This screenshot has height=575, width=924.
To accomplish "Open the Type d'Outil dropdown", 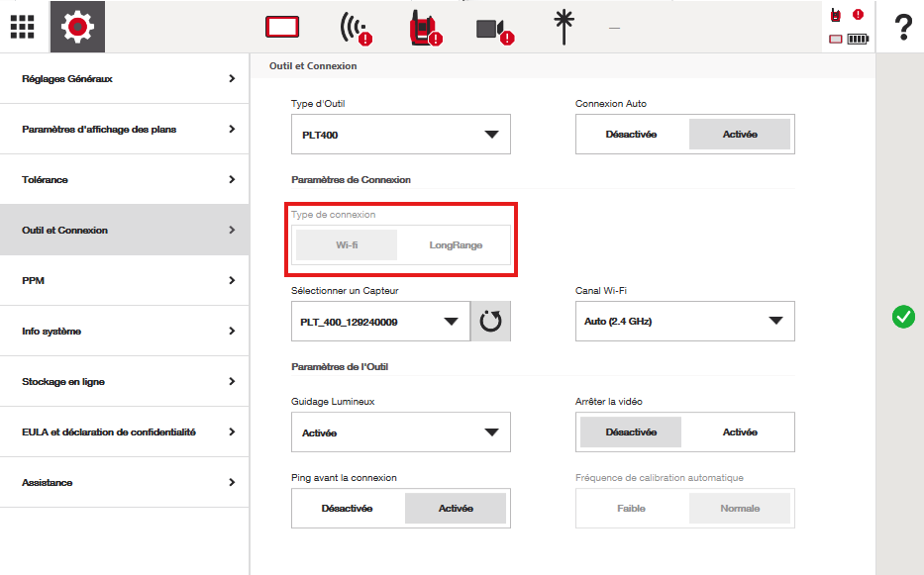I will [x=400, y=135].
